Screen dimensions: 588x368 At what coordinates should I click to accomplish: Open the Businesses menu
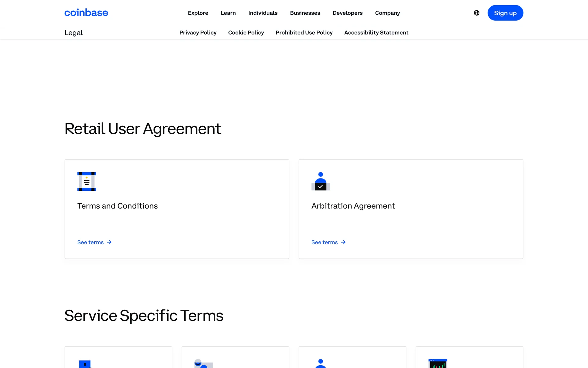305,13
